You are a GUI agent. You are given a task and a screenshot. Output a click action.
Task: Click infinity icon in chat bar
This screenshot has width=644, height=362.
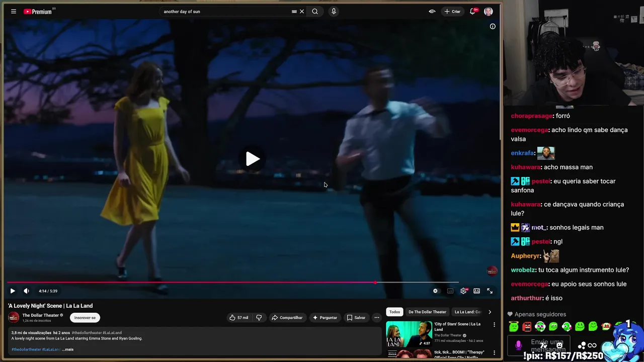[x=592, y=345]
